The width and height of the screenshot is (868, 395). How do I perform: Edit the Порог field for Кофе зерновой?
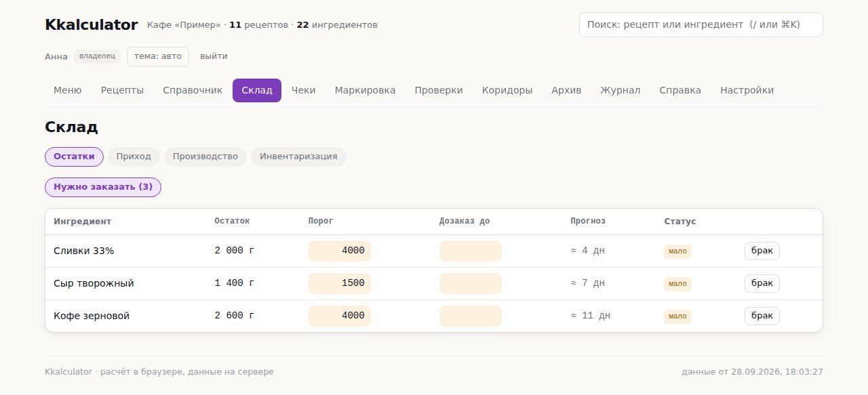coord(340,316)
